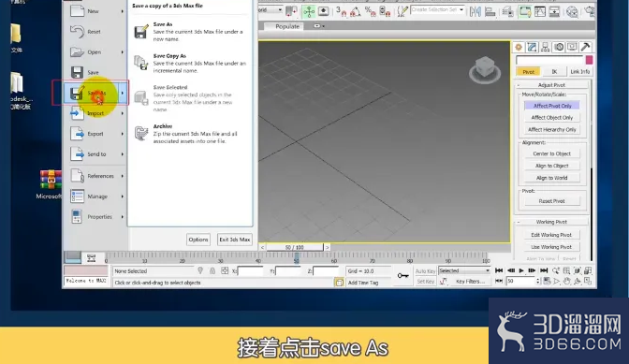The height and width of the screenshot is (364, 629).
Task: Click the object name field in command panel
Action: pos(549,60)
